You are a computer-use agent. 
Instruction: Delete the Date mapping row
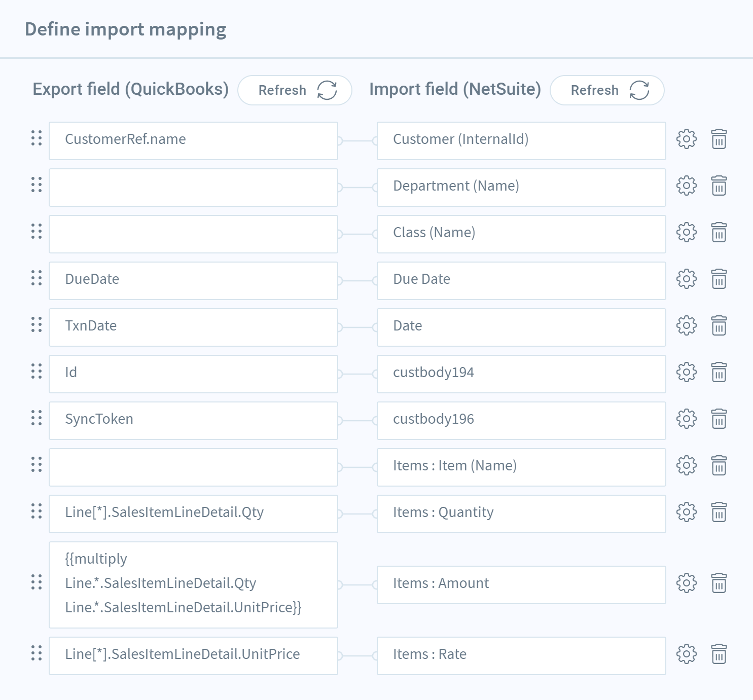(719, 325)
